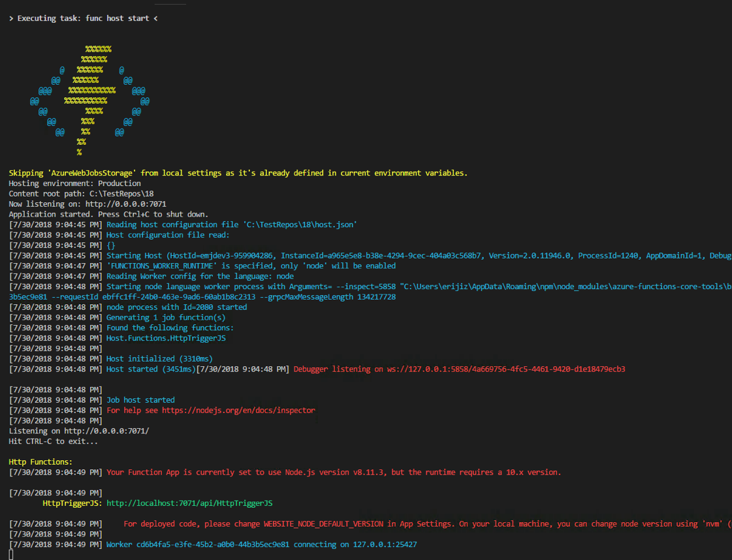
Task: Click the Azure Functions ASCII logo
Action: pos(89,101)
